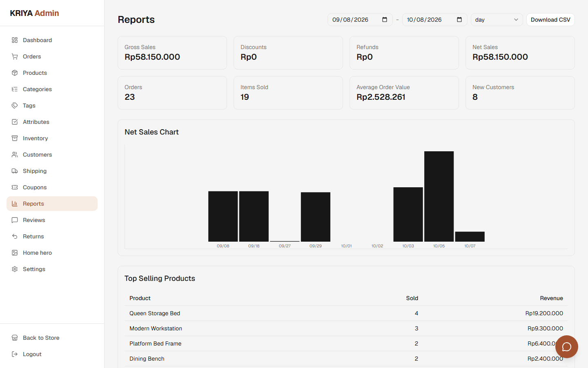Click the 09/08 bar in chart
This screenshot has width=588, height=368.
(x=223, y=216)
